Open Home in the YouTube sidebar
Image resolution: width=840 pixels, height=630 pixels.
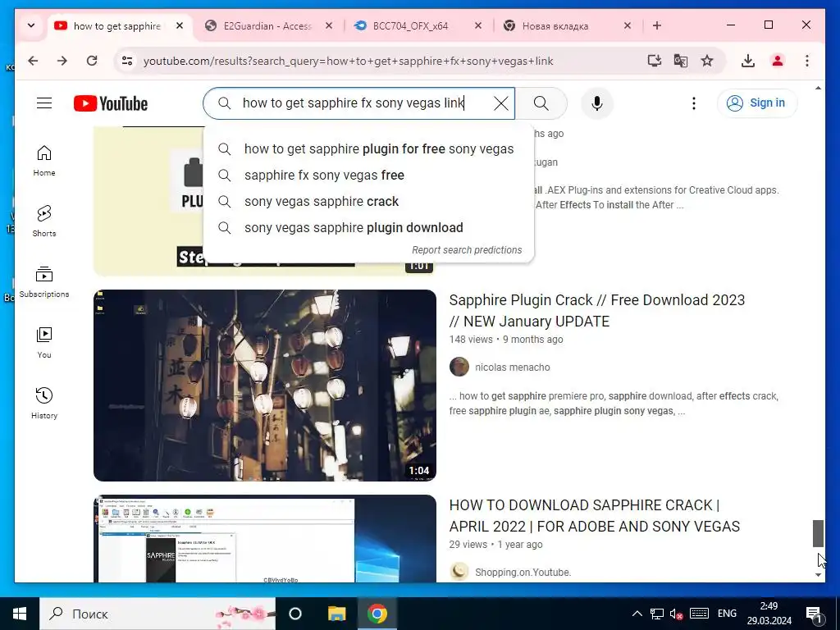tap(44, 161)
